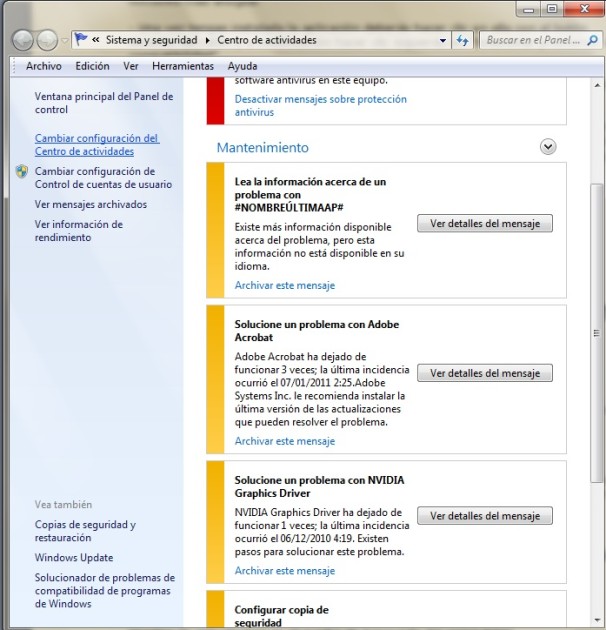Maximize the Centro de actividades window
The height and width of the screenshot is (630, 606).
(x=552, y=8)
